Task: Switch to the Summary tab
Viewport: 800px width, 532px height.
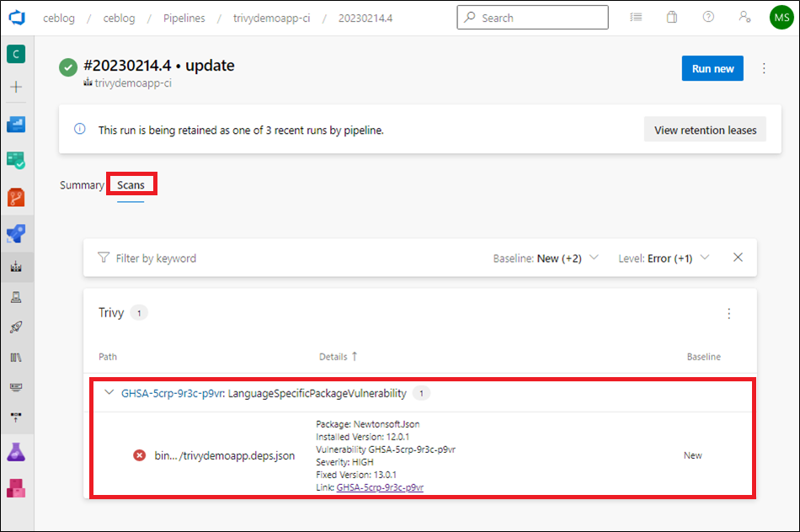Action: pyautogui.click(x=82, y=185)
